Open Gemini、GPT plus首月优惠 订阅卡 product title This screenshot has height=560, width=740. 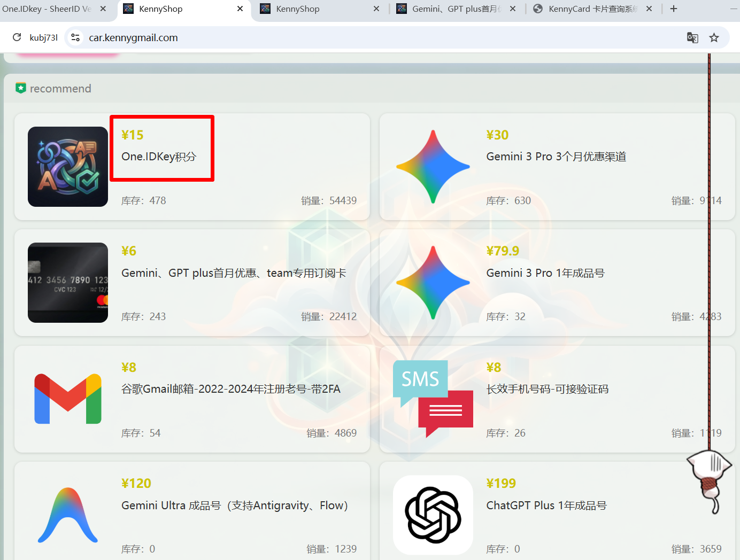tap(234, 273)
